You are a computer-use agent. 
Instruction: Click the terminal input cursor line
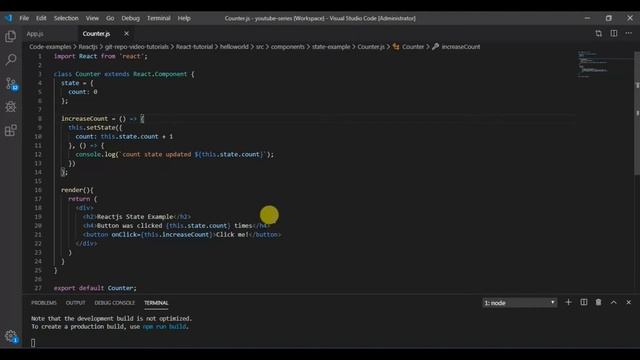tap(33, 343)
